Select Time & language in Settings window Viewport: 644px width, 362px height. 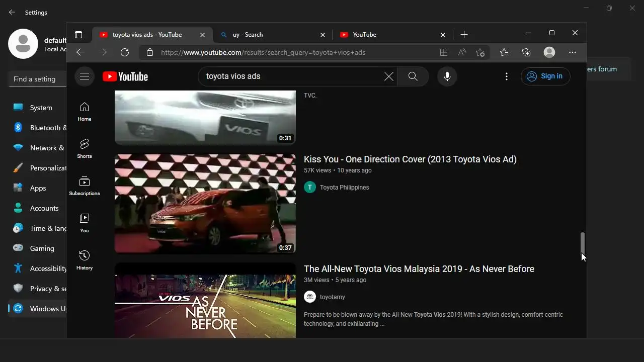click(x=38, y=228)
